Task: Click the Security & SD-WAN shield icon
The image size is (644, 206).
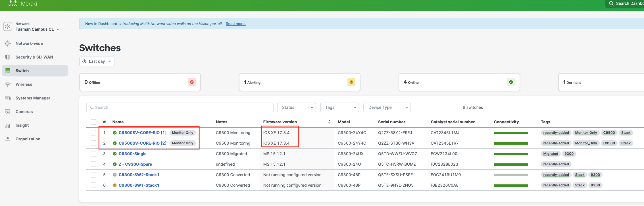Action: (8, 57)
